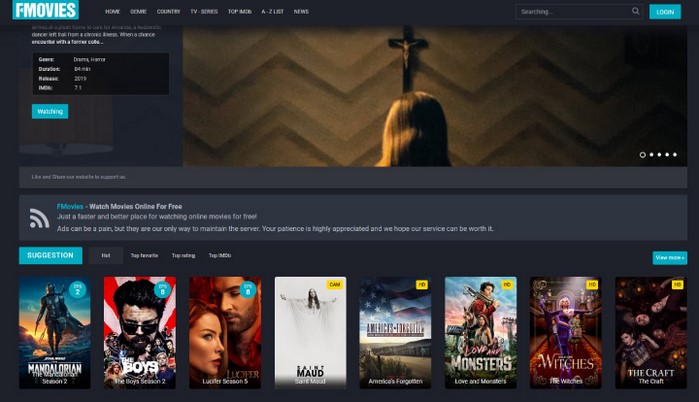
Task: Open the A-Z LIST page
Action: click(272, 12)
